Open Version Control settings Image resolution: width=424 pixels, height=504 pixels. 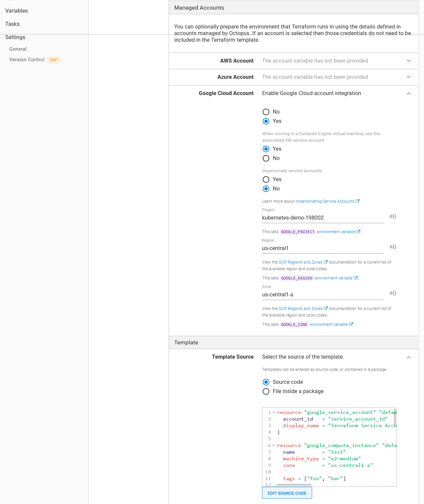[27, 60]
